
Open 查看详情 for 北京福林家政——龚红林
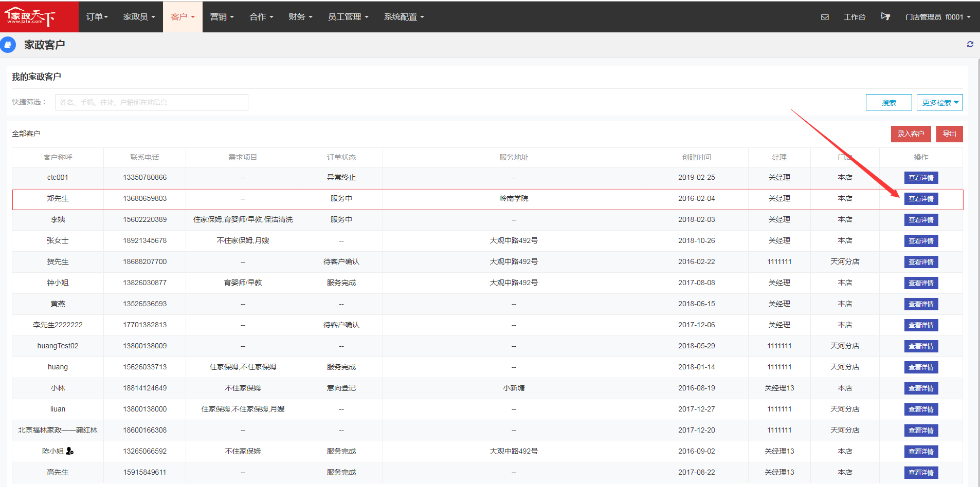(921, 430)
